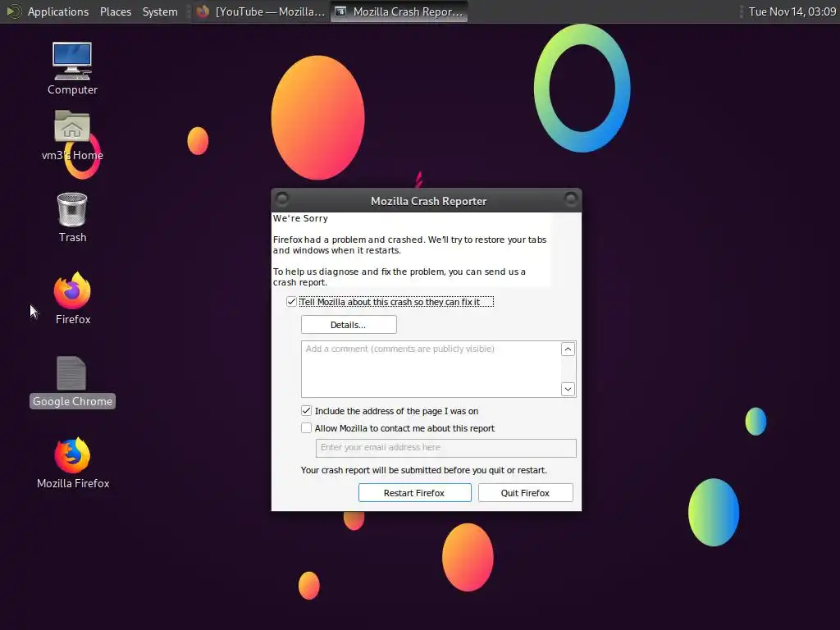Open the System menu
This screenshot has width=840, height=630.
[160, 11]
